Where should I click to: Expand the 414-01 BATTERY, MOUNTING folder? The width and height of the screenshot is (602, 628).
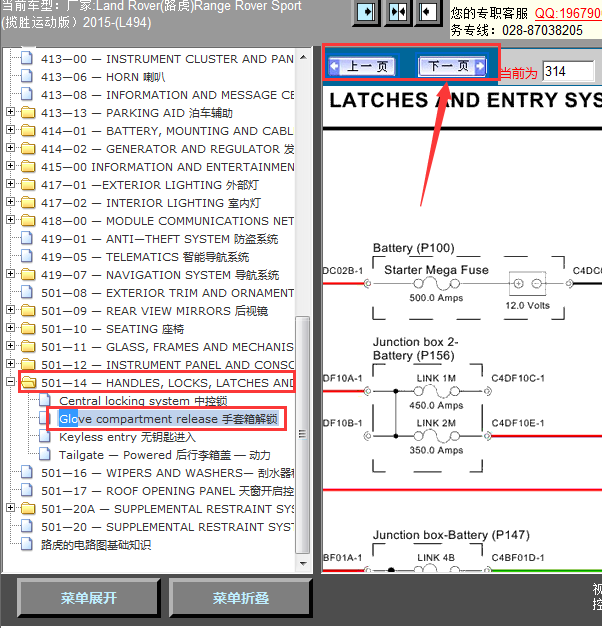pos(11,130)
